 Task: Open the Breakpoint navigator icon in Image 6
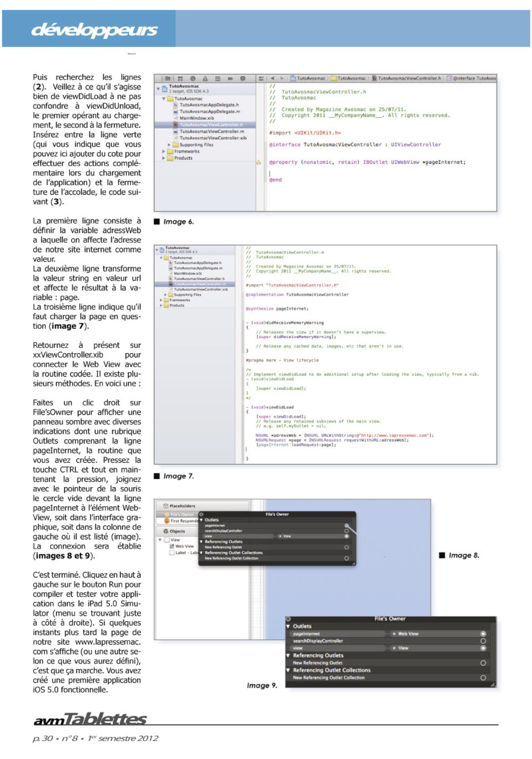point(230,78)
